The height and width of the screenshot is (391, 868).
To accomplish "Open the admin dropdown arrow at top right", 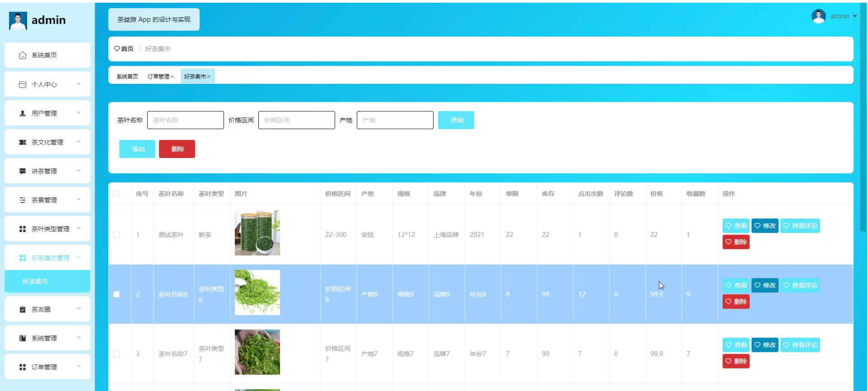I will click(x=854, y=16).
